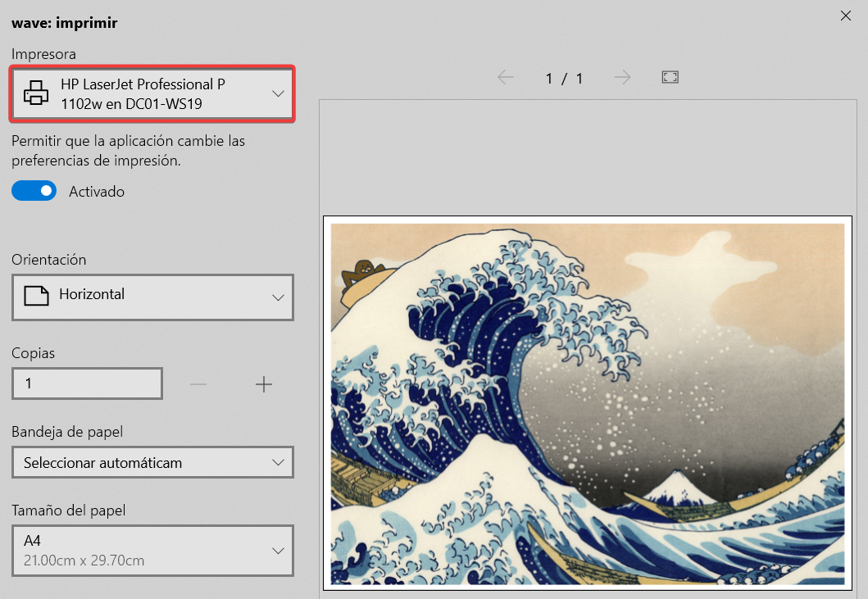The width and height of the screenshot is (868, 599).
Task: Click into the Copias number field
Action: (x=87, y=383)
